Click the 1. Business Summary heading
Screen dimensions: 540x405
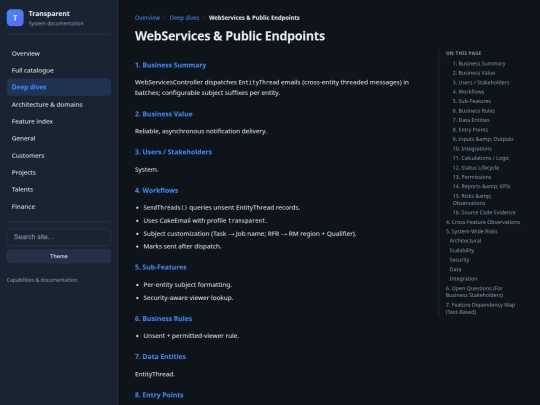(170, 65)
